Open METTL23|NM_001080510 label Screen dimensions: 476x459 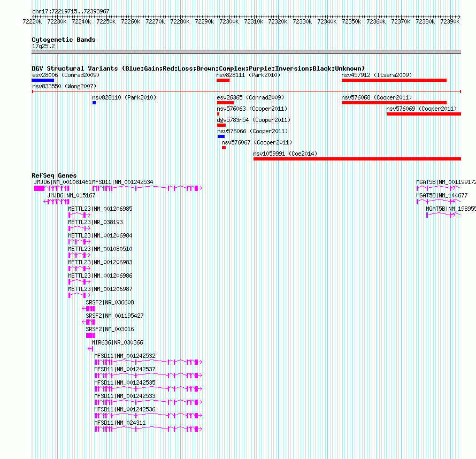coord(100,249)
